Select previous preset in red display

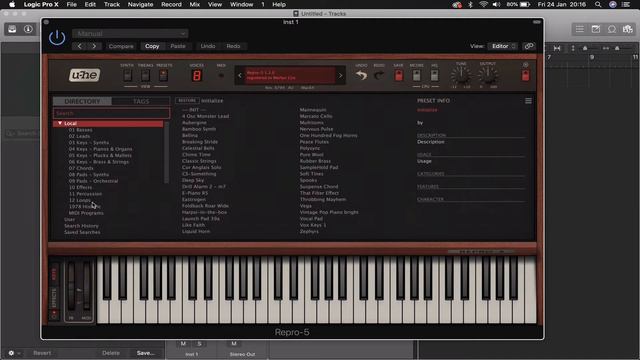(240, 76)
